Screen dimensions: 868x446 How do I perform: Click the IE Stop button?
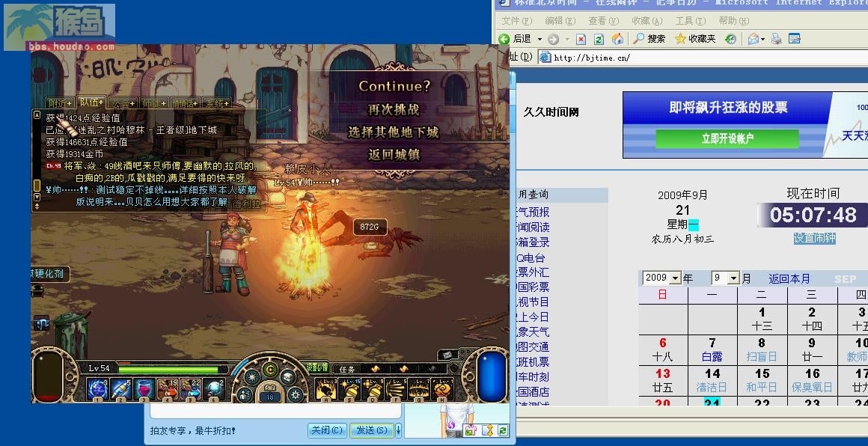(x=581, y=39)
